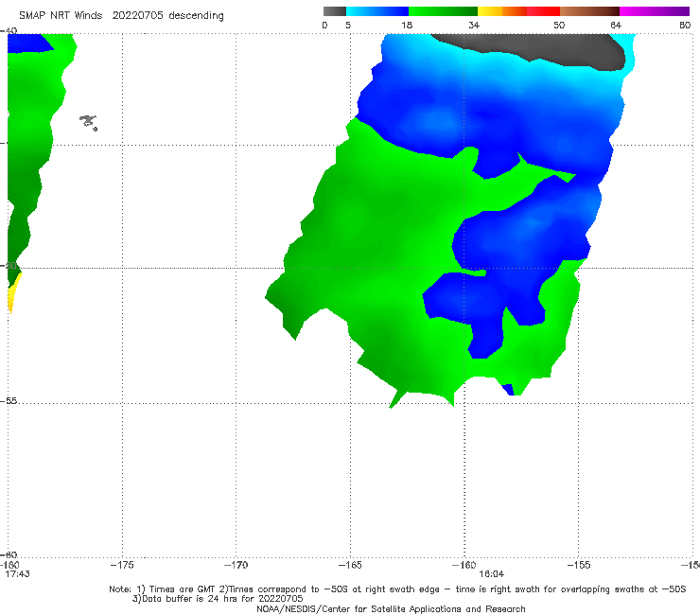Click the gray segment of the color bar

pos(335,11)
